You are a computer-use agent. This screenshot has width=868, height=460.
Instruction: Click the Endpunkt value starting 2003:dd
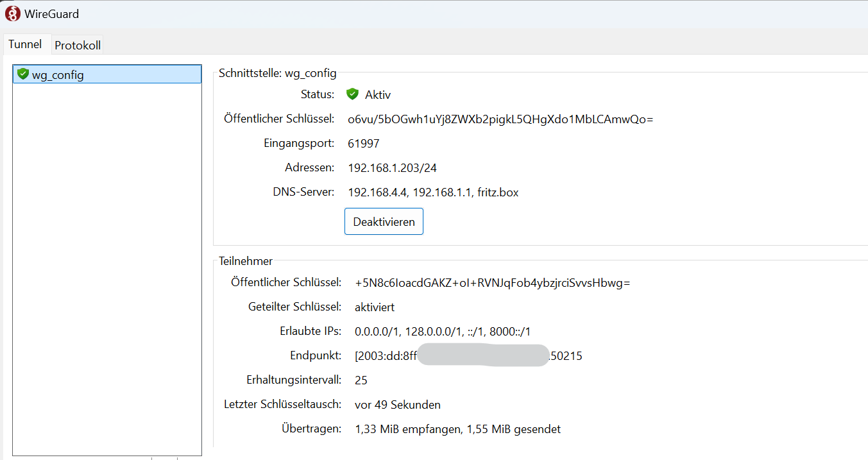point(468,356)
